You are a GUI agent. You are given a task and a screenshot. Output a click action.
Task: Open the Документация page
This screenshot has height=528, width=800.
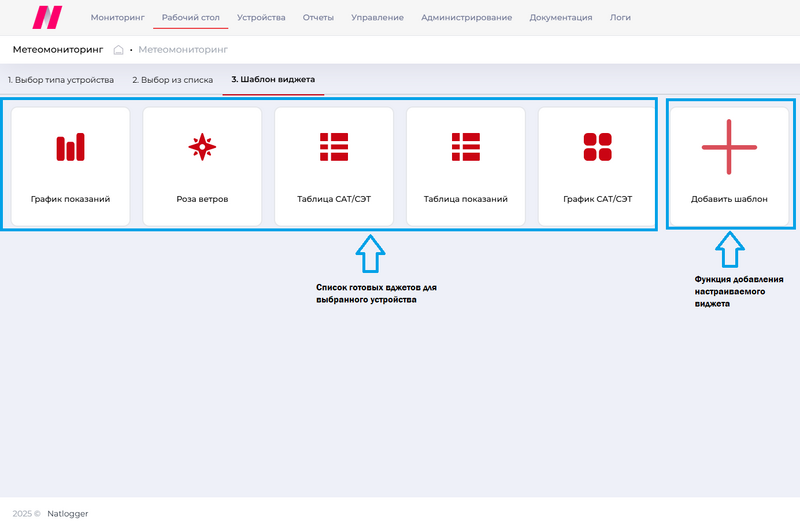[x=561, y=17]
